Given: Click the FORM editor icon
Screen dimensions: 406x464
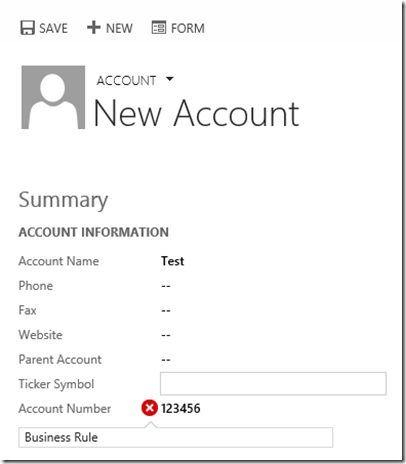Looking at the screenshot, I should click(159, 27).
